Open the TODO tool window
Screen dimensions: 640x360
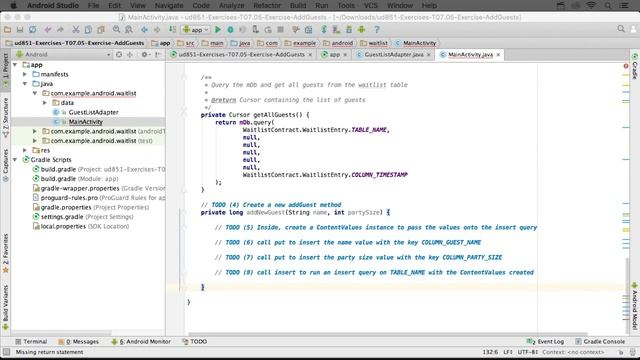pos(195,342)
